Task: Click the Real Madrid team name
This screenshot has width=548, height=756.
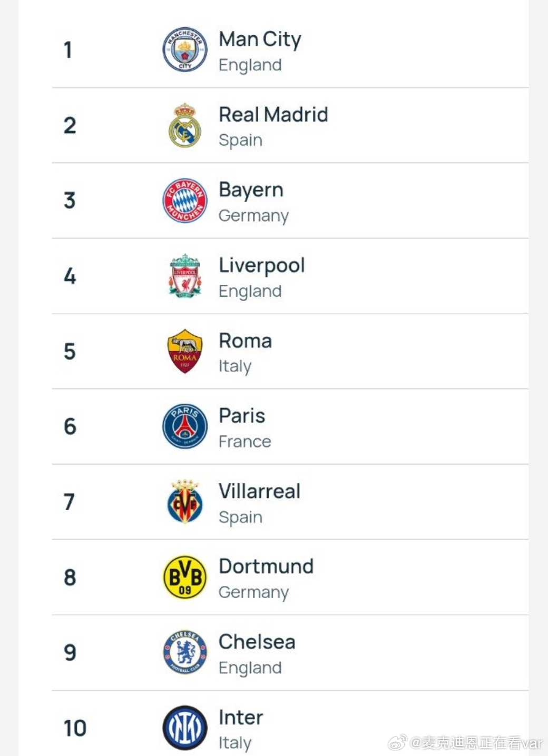Action: (273, 114)
